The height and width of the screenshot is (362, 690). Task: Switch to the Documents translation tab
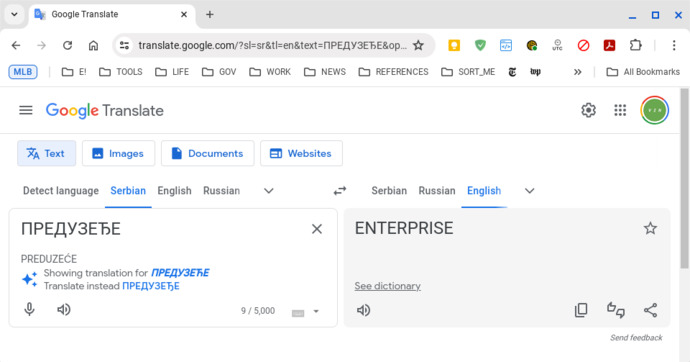pyautogui.click(x=208, y=154)
